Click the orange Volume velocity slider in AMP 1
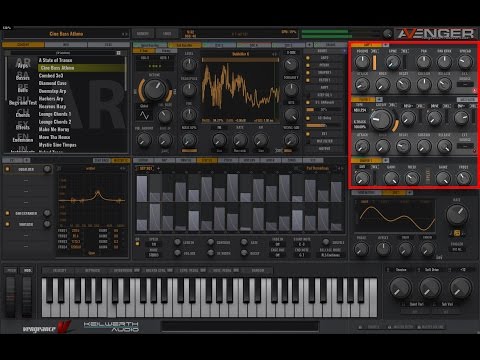Image resolution: width=480 pixels, height=360 pixels. tap(374, 62)
